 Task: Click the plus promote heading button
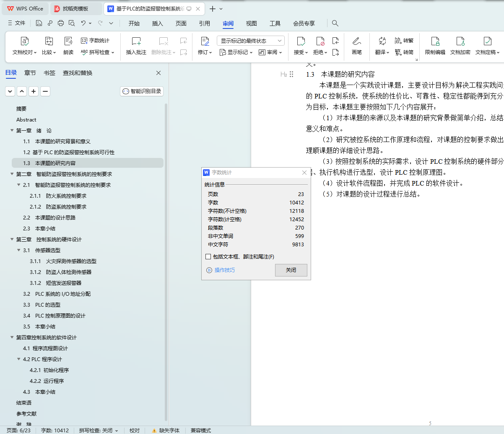(x=34, y=91)
